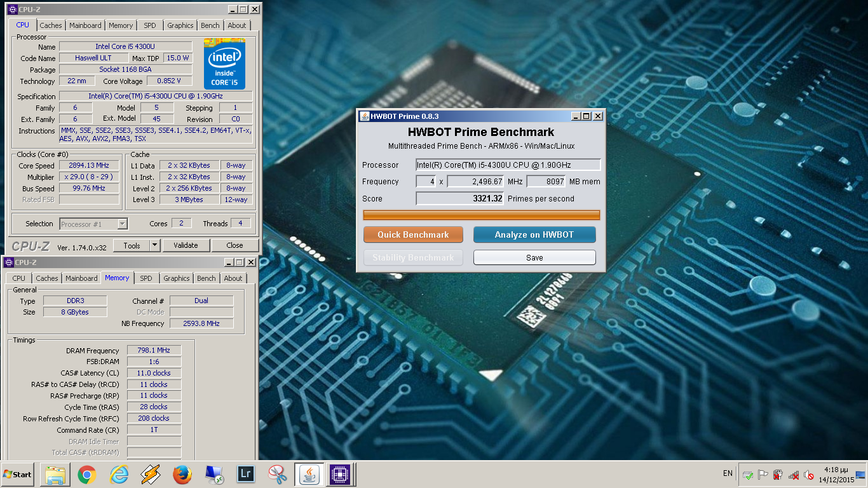
Task: Open the Graphics tab in the top CPU-Z window
Action: [x=180, y=25]
